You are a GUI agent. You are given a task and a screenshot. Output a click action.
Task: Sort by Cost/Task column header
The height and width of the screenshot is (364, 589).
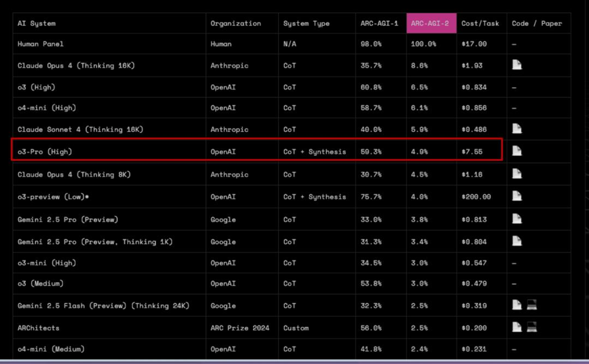point(480,24)
